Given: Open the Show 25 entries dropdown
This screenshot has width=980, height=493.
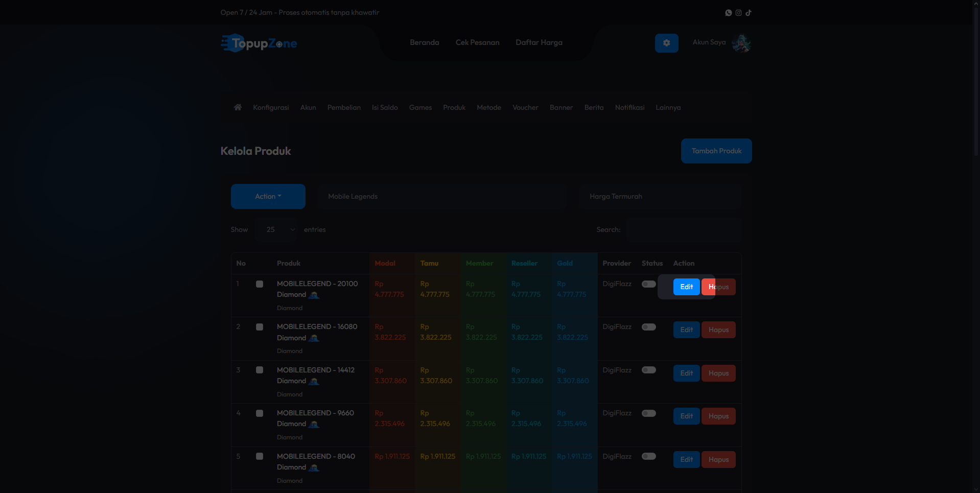Looking at the screenshot, I should pyautogui.click(x=277, y=229).
